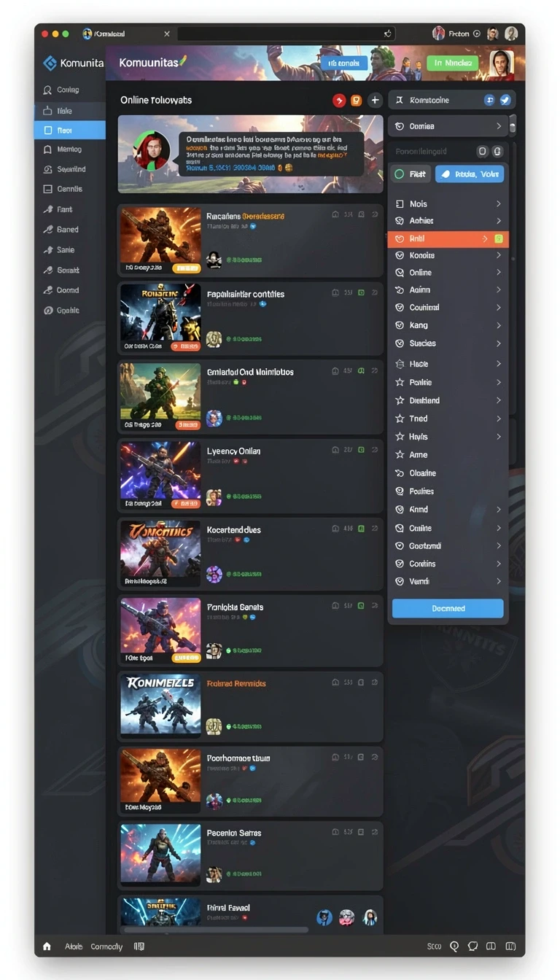Click the browser address bar
Image resolution: width=560 pixels, height=980 pixels.
pyautogui.click(x=286, y=34)
